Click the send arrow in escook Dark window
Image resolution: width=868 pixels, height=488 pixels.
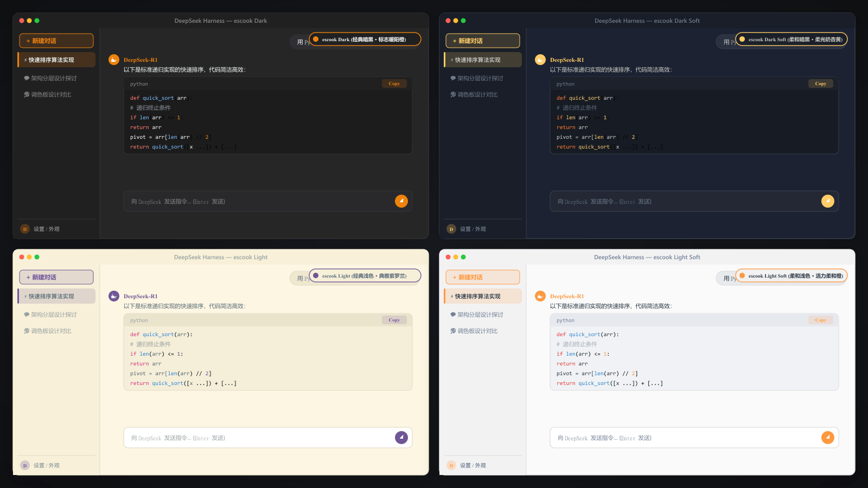coord(401,201)
